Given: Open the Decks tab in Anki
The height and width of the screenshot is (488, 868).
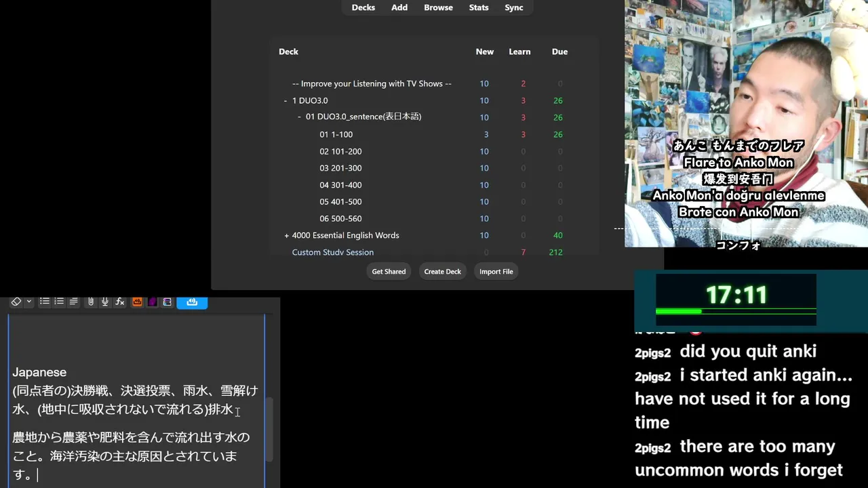Looking at the screenshot, I should 363,7.
